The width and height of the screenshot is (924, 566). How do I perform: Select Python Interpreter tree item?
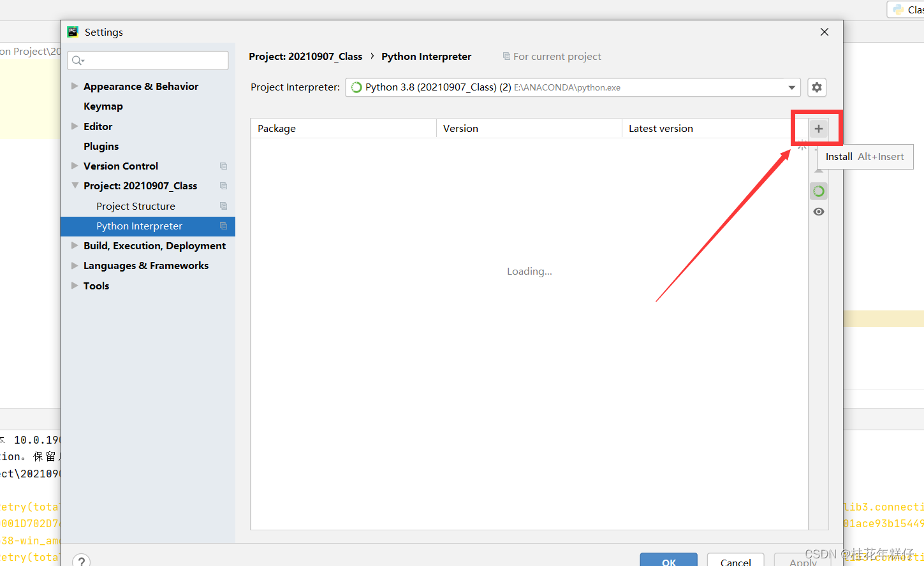[x=148, y=226]
